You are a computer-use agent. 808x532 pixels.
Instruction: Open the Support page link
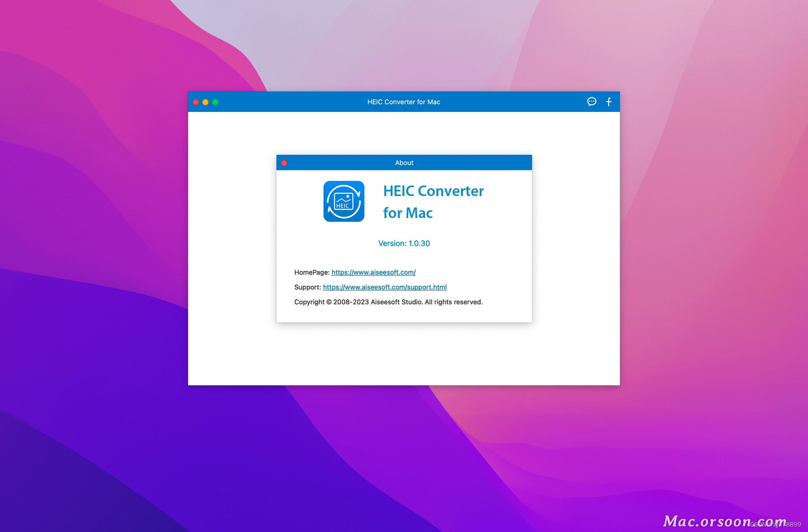coord(385,287)
